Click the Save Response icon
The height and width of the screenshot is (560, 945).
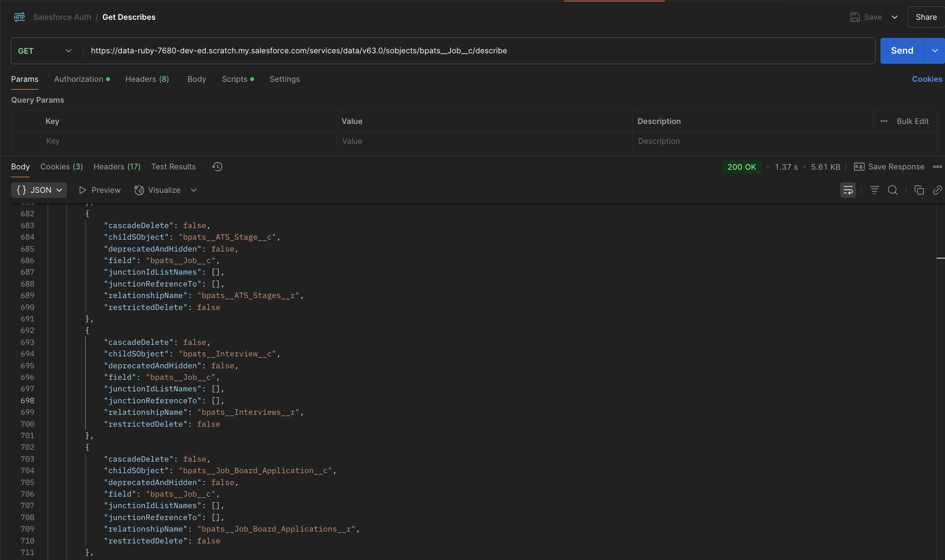click(x=859, y=167)
